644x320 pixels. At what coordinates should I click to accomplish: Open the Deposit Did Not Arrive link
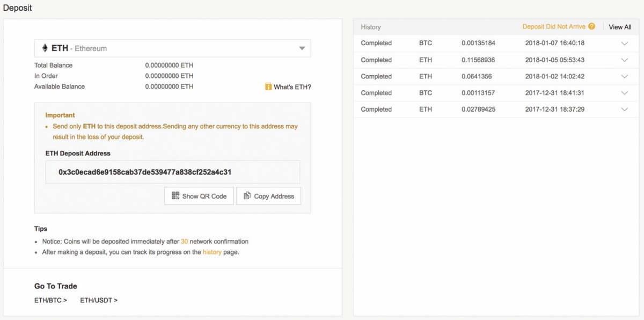[554, 26]
